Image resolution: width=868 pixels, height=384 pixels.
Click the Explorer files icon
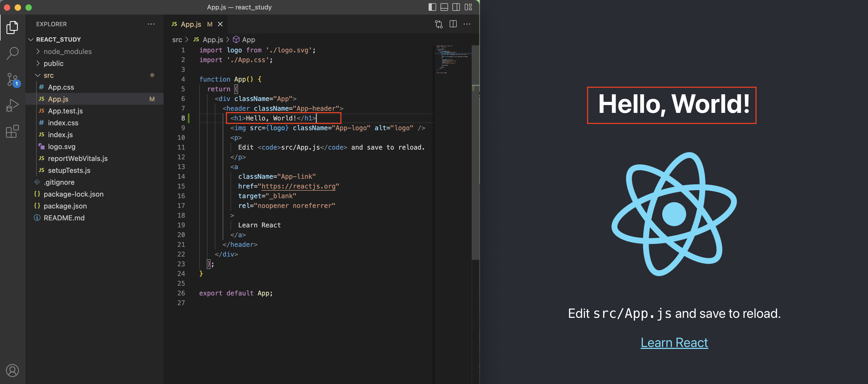point(12,27)
